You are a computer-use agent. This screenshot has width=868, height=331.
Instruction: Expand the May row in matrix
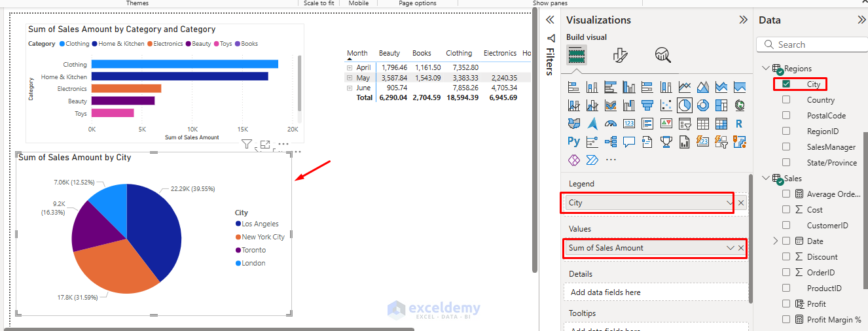(x=350, y=78)
